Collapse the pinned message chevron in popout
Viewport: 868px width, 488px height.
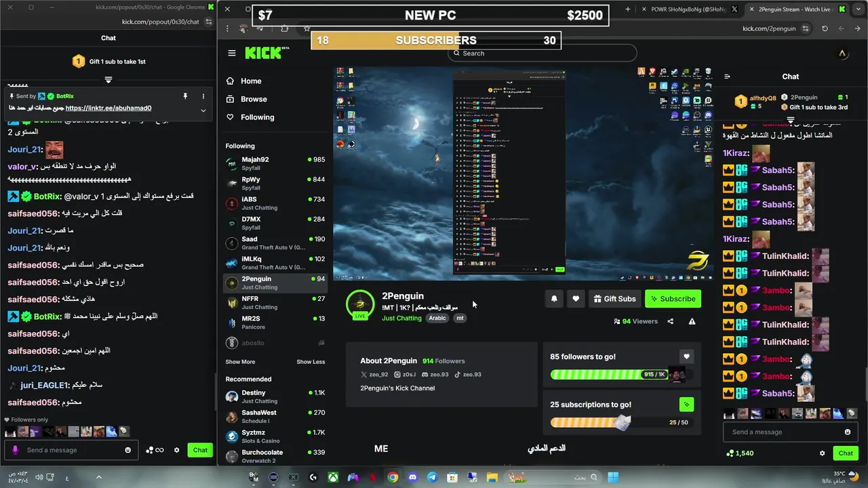pyautogui.click(x=203, y=110)
